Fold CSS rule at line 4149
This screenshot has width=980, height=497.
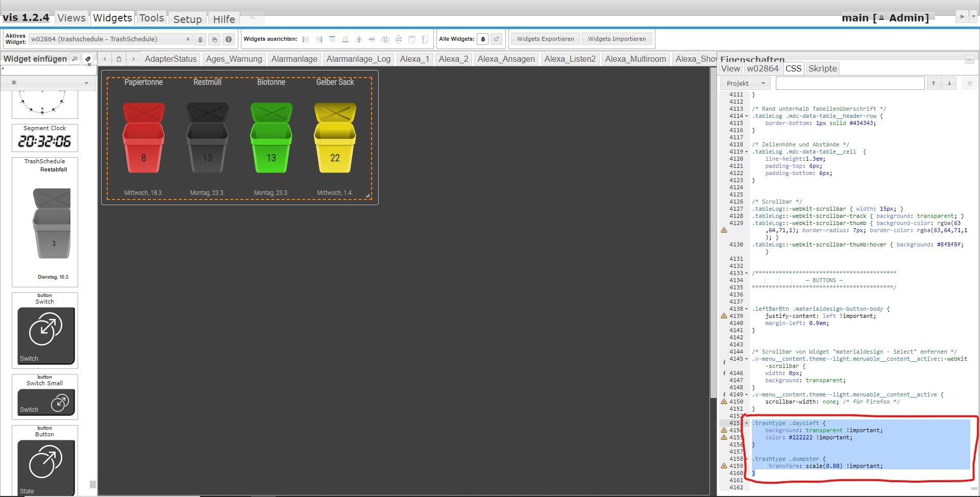[x=746, y=394]
